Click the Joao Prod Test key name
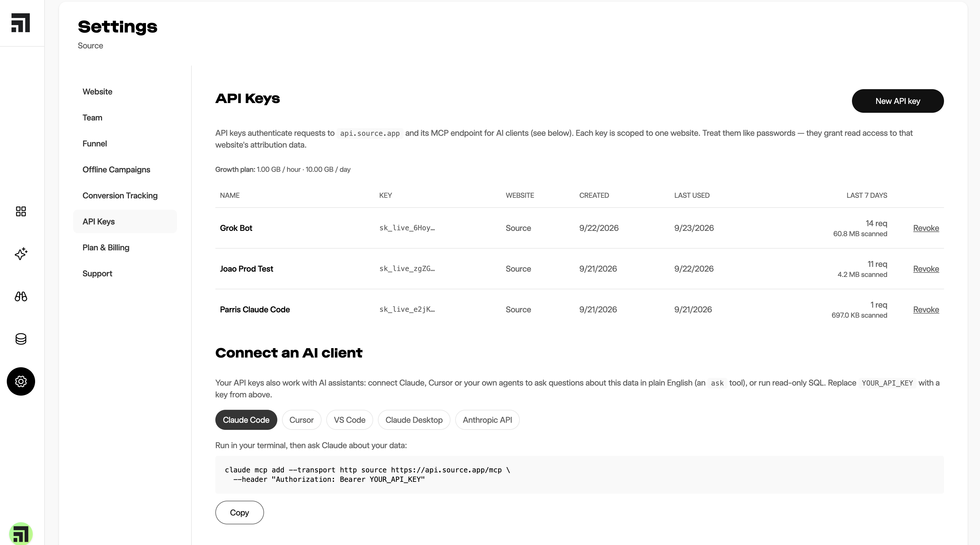Viewport: 980px width, 545px height. 247,269
